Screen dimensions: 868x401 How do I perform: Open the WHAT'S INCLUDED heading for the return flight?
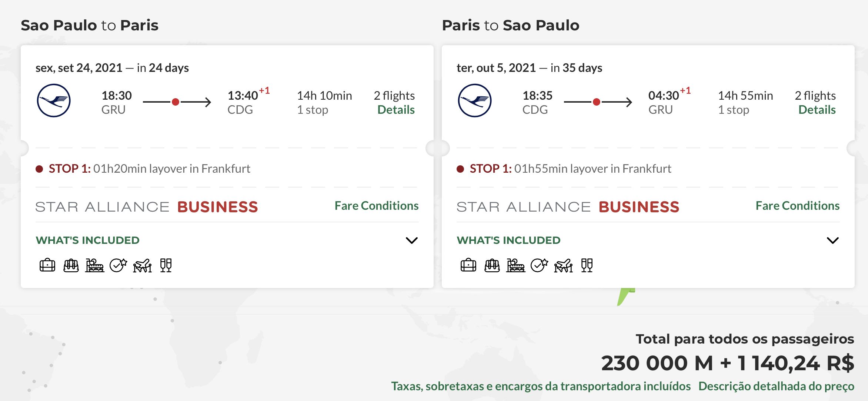click(508, 240)
